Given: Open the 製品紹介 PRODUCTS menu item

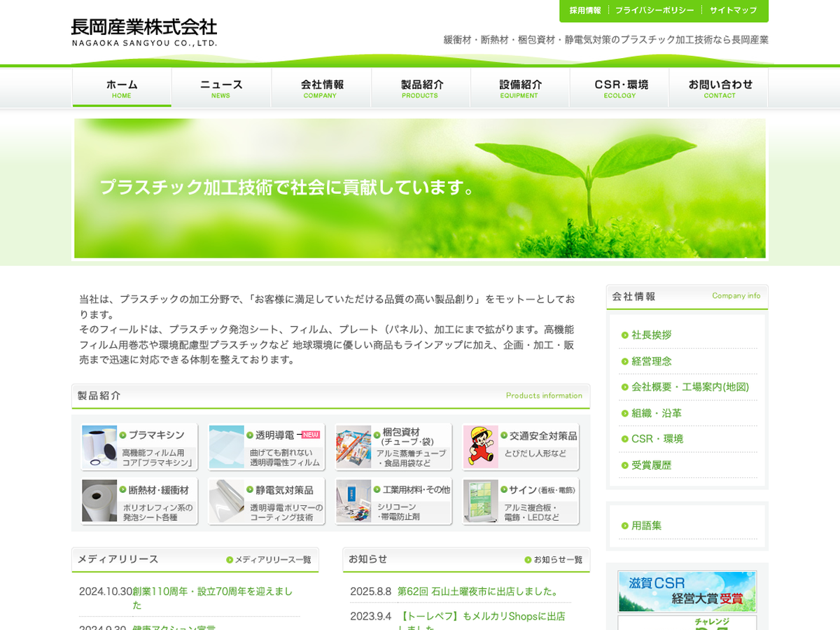Looking at the screenshot, I should pos(421,88).
